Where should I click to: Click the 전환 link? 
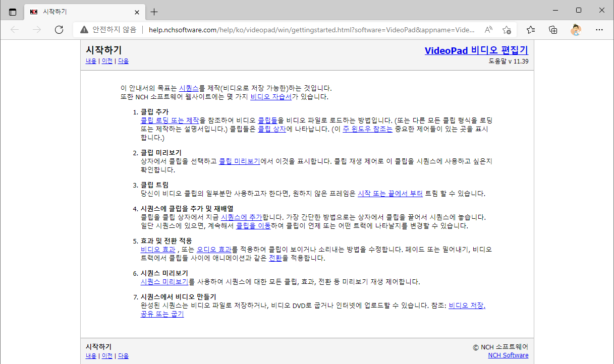tap(275, 258)
